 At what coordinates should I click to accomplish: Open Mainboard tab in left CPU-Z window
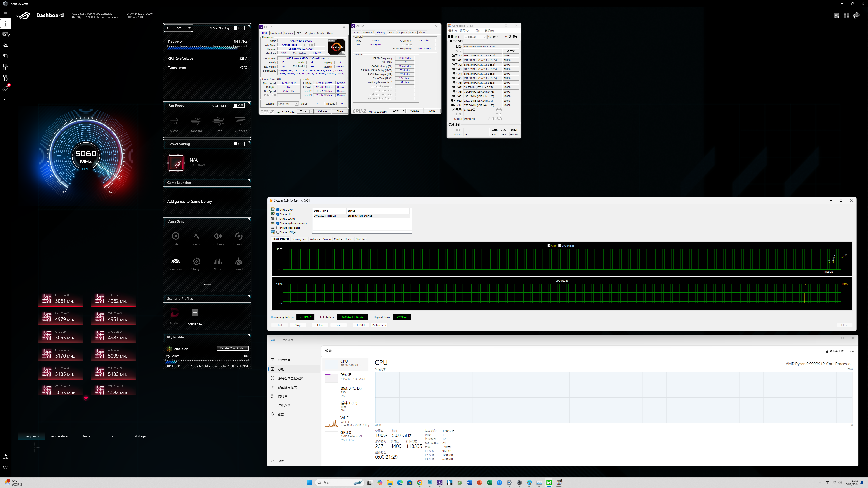pos(276,33)
